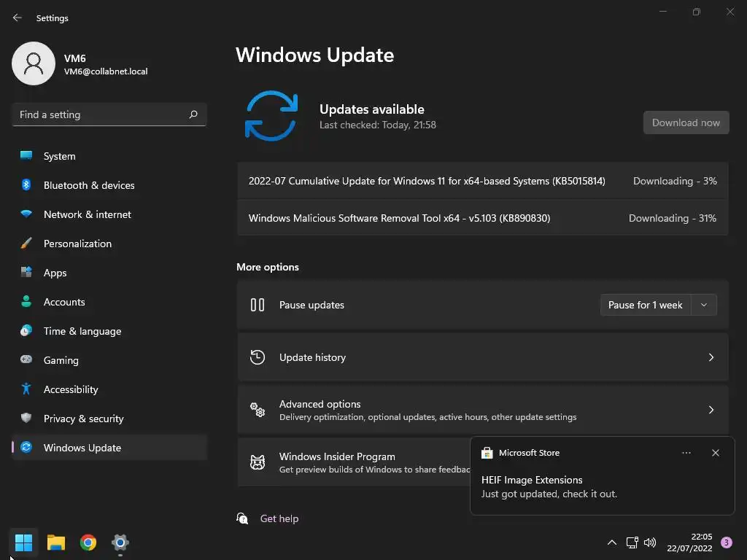
Task: Click the Find a setting search box
Action: (109, 114)
